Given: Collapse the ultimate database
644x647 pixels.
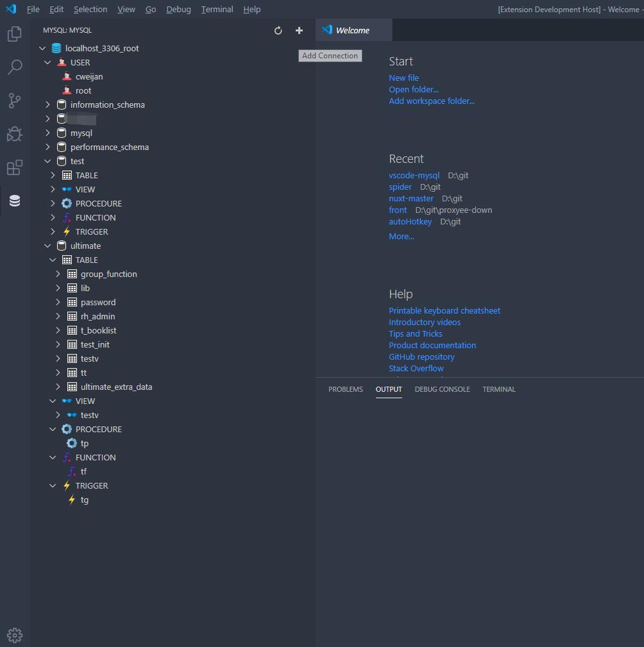Looking at the screenshot, I should [x=47, y=246].
